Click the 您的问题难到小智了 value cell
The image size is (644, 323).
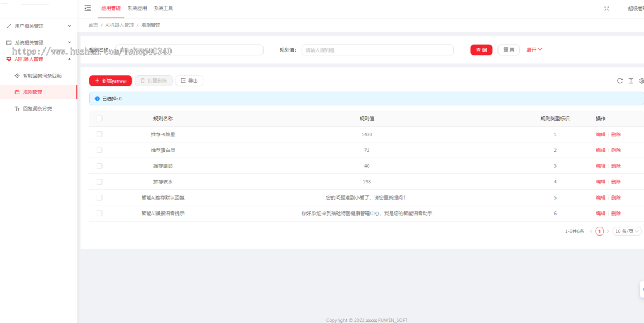click(x=367, y=197)
